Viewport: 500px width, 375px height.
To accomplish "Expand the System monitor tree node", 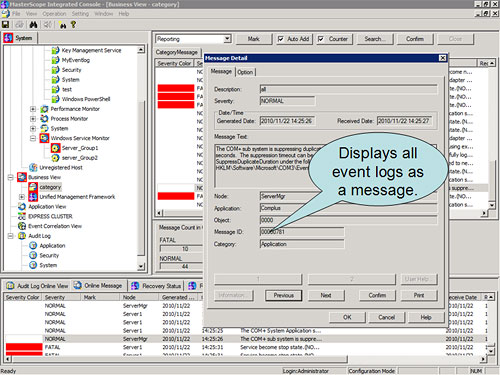I will (x=33, y=128).
